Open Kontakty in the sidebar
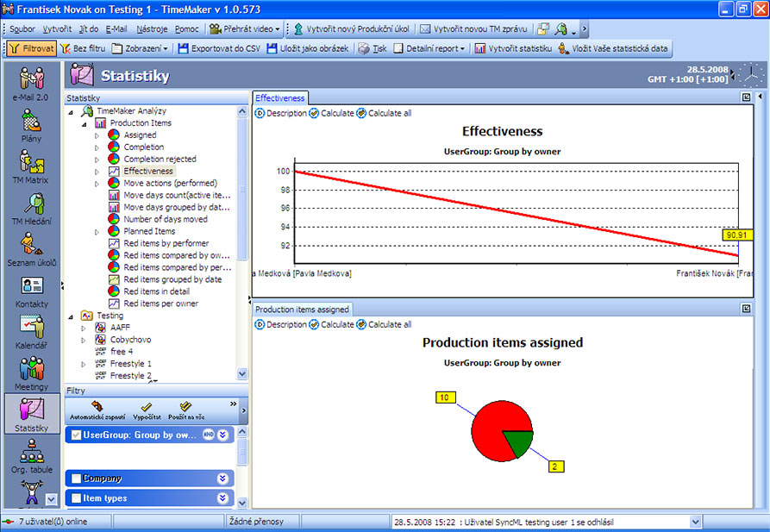Image resolution: width=770 pixels, height=532 pixels. [x=31, y=289]
